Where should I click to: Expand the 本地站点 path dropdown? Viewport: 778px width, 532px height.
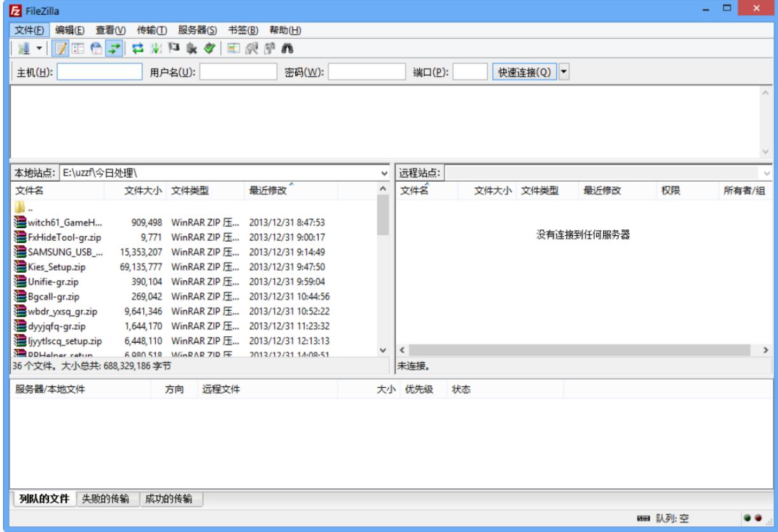tap(384, 173)
